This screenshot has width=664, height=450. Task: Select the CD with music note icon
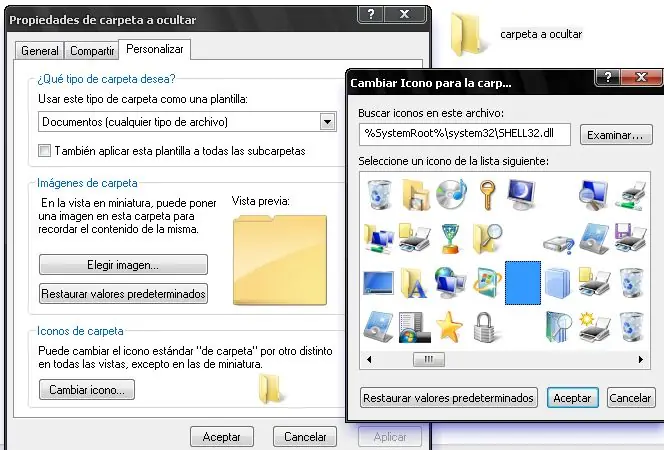[x=451, y=194]
